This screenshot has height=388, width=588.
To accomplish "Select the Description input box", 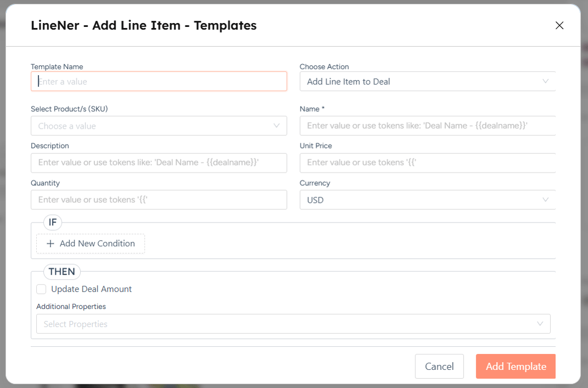I will tap(159, 163).
